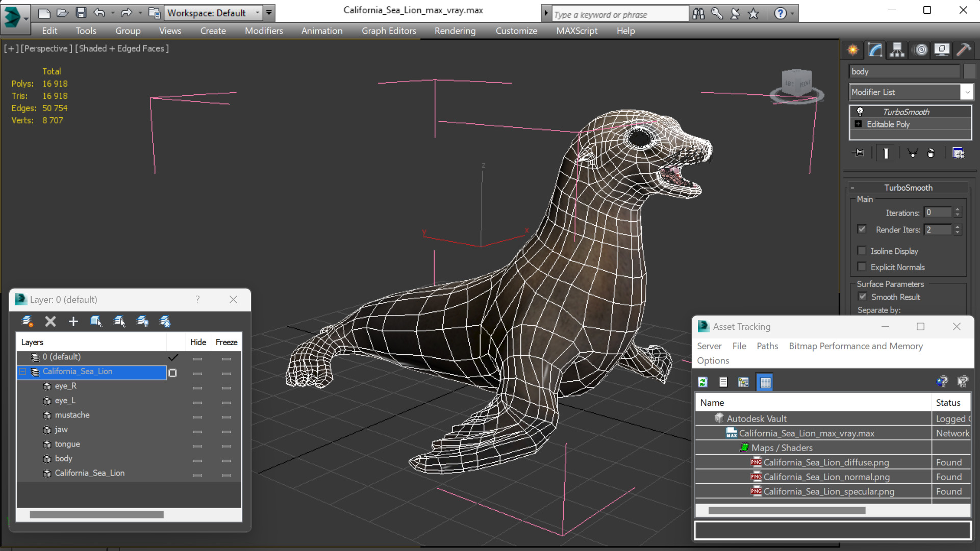Viewport: 980px width, 551px height.
Task: Create a new layer with plus icon
Action: pos(73,321)
